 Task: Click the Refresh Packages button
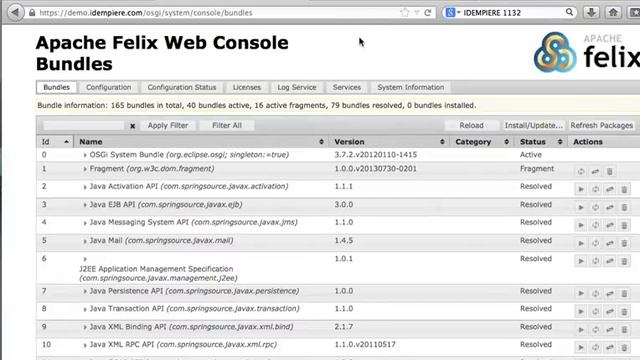[x=602, y=125]
